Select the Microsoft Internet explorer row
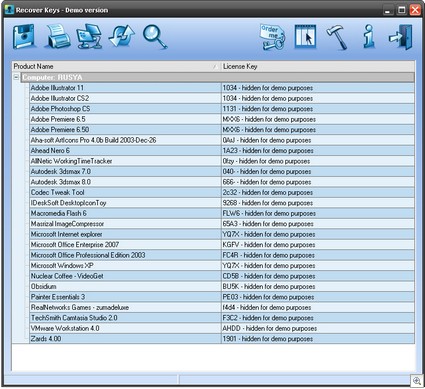The image size is (425, 389). tap(222, 234)
